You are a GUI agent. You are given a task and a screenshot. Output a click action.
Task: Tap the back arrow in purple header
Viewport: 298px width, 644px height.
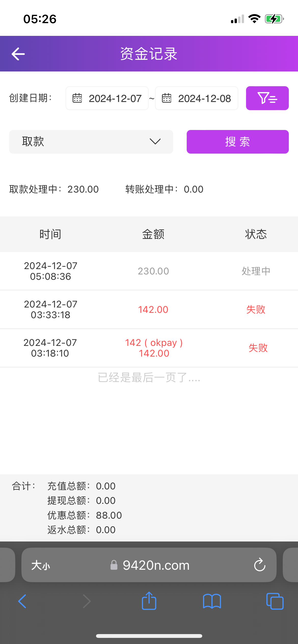[x=18, y=54]
